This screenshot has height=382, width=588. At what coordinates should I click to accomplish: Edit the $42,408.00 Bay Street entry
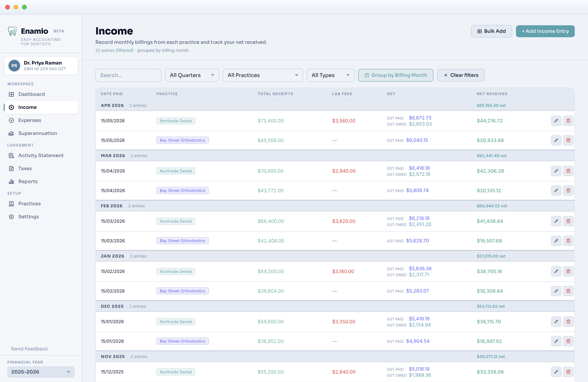tap(556, 241)
